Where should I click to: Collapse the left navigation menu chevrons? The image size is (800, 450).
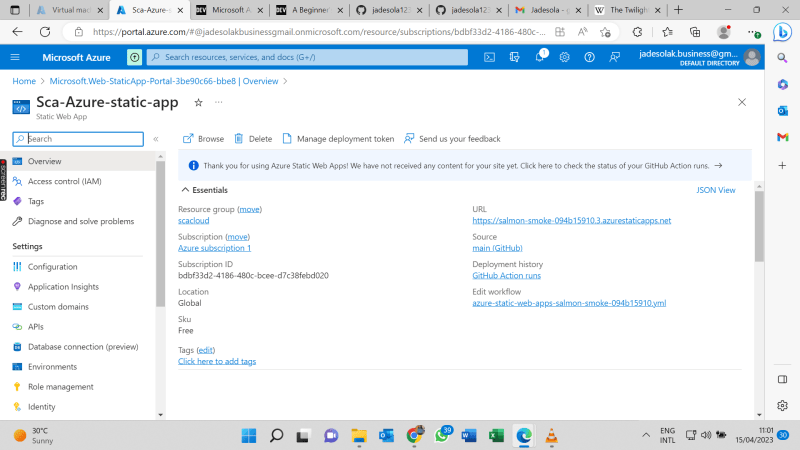pos(156,139)
